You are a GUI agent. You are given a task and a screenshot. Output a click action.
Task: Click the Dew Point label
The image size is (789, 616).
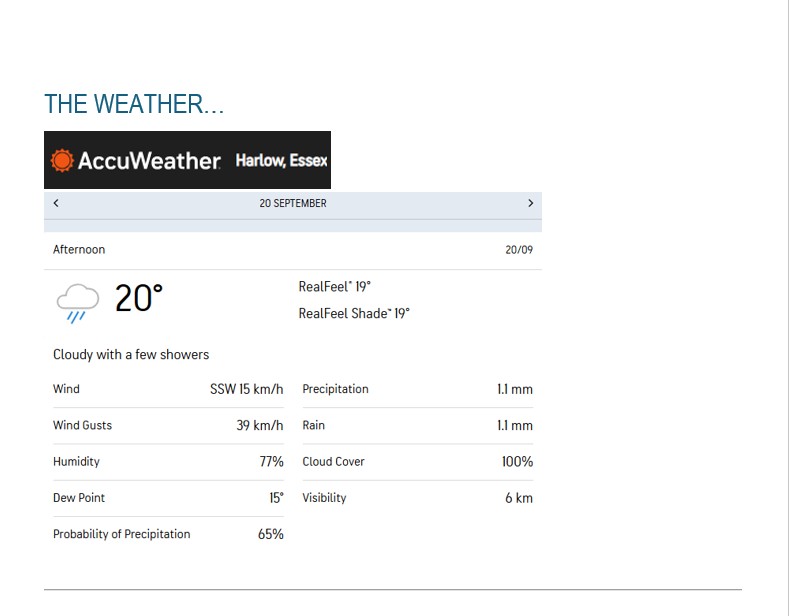coord(79,498)
